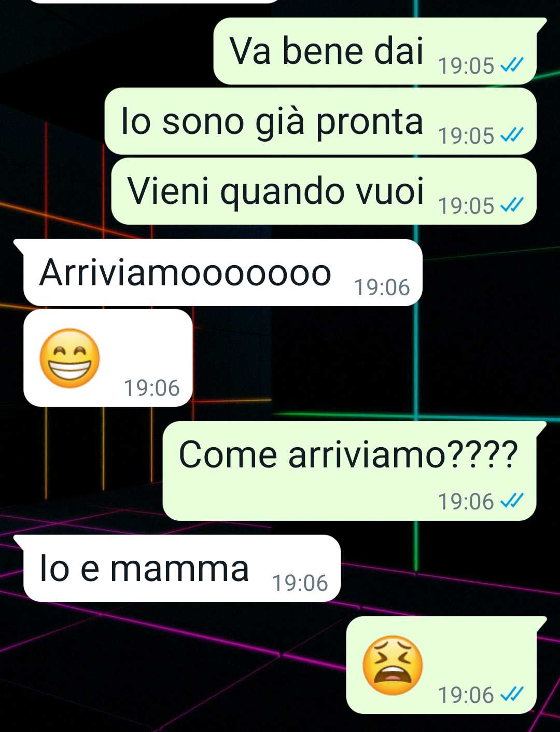Tap blue ticks on 'Come arriviamo????'
The width and height of the screenshot is (560, 732).
512,501
